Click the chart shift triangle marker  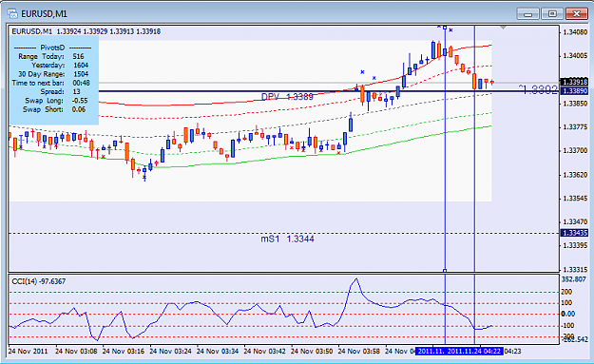503,28
